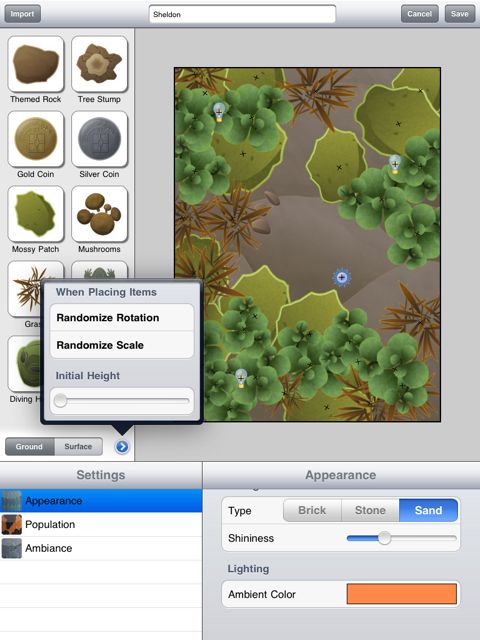Toggle Randomize Rotation option
This screenshot has width=480, height=640.
click(122, 318)
